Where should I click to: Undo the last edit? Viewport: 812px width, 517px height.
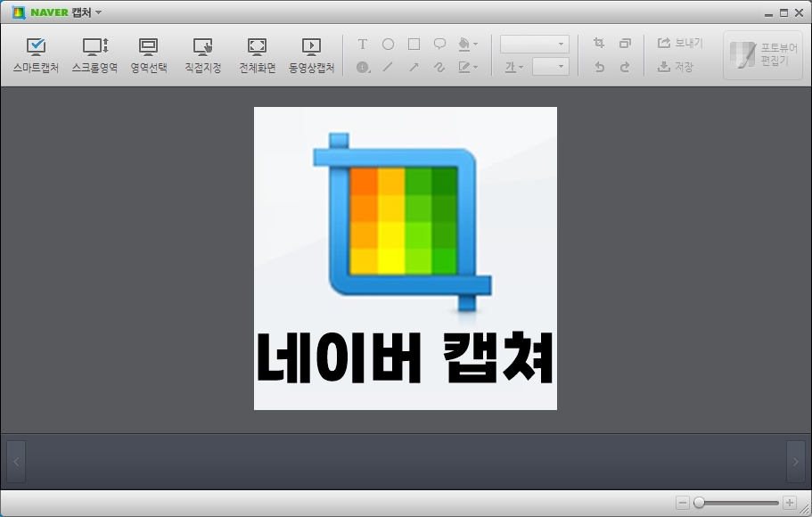pos(599,67)
